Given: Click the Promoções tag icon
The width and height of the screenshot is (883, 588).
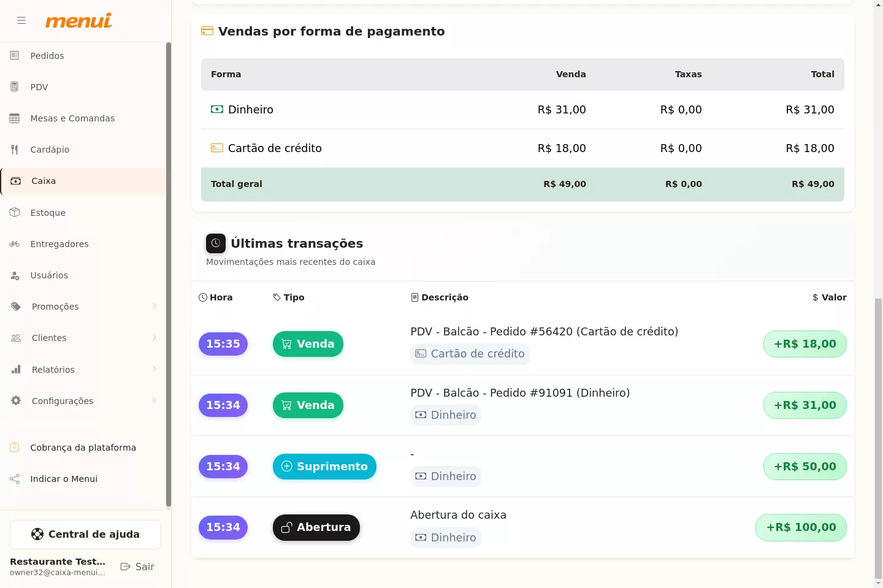Looking at the screenshot, I should (x=16, y=307).
